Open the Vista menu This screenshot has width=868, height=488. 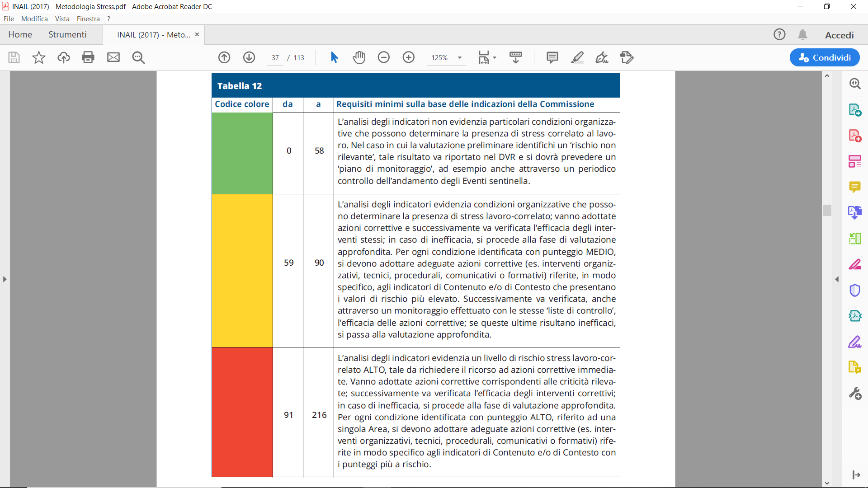click(x=62, y=19)
